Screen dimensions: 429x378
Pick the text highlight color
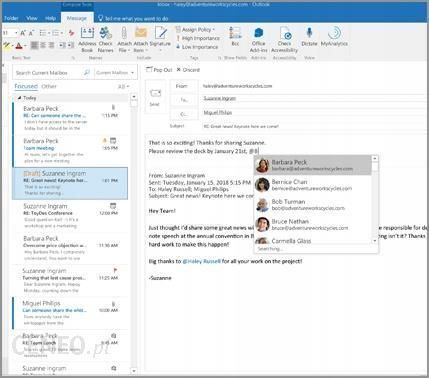click(6, 45)
